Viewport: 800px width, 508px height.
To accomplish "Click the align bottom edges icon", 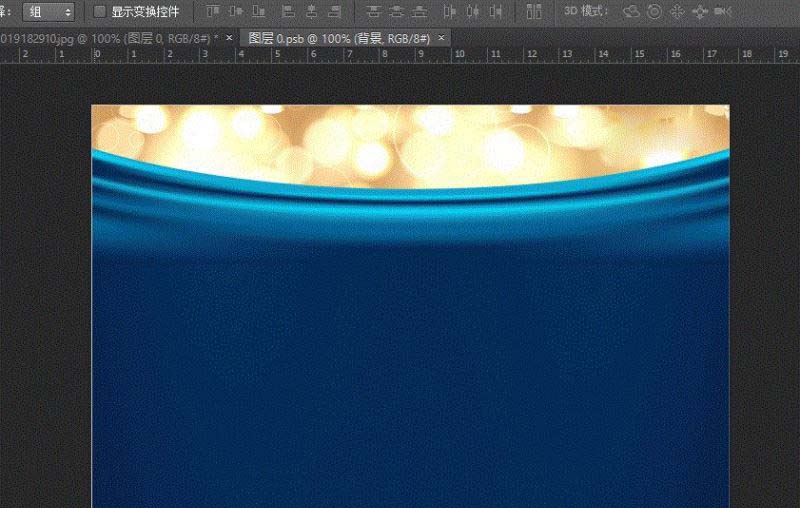I will click(259, 11).
